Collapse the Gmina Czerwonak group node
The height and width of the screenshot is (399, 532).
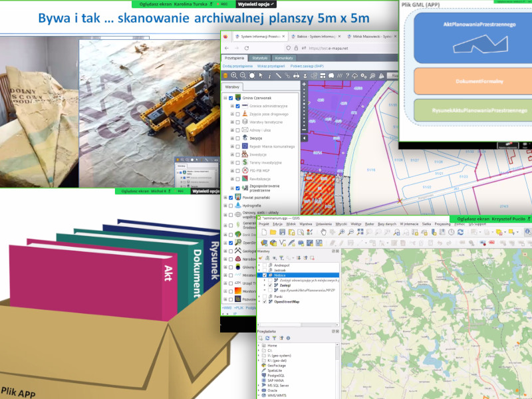pos(225,98)
